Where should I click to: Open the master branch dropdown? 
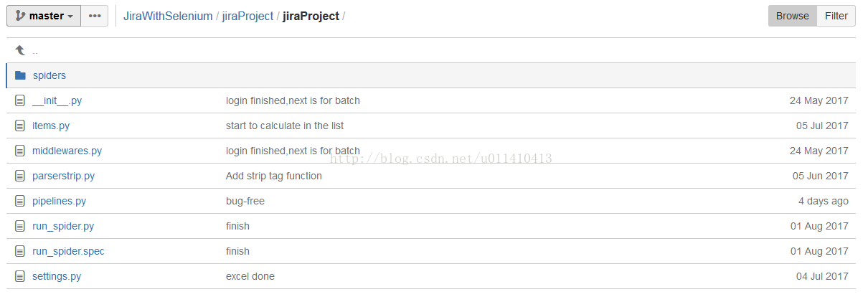click(44, 16)
